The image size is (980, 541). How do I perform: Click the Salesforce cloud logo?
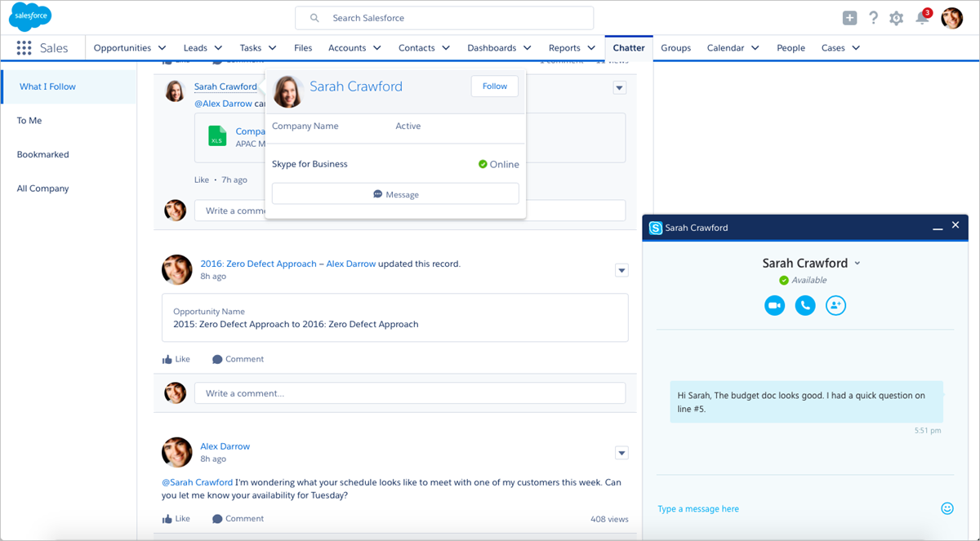[30, 17]
